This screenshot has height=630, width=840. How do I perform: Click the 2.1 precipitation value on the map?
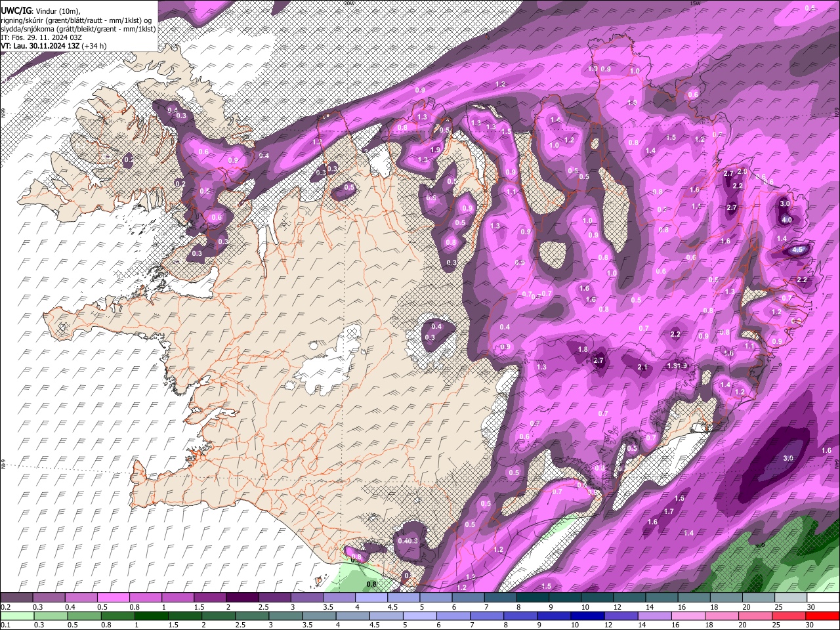pyautogui.click(x=642, y=367)
